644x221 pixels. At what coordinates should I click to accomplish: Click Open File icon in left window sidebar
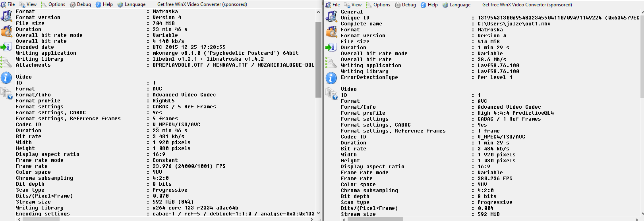coord(6,16)
